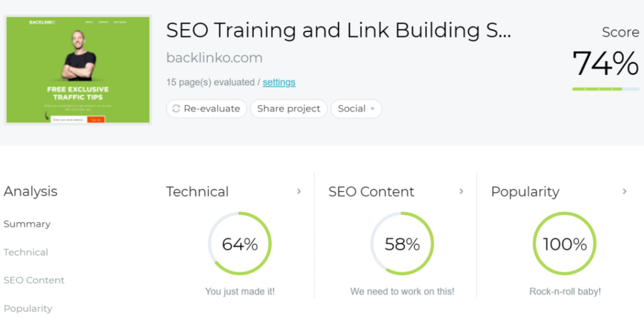Click the backlinko.com domain text
644x319 pixels.
214,58
